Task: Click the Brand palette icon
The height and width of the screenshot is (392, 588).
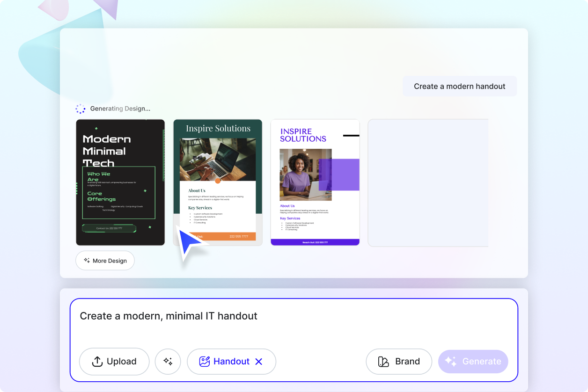Action: point(383,362)
